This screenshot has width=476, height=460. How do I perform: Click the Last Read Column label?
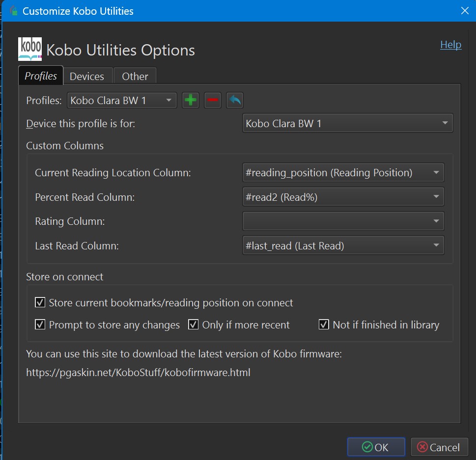tap(77, 246)
